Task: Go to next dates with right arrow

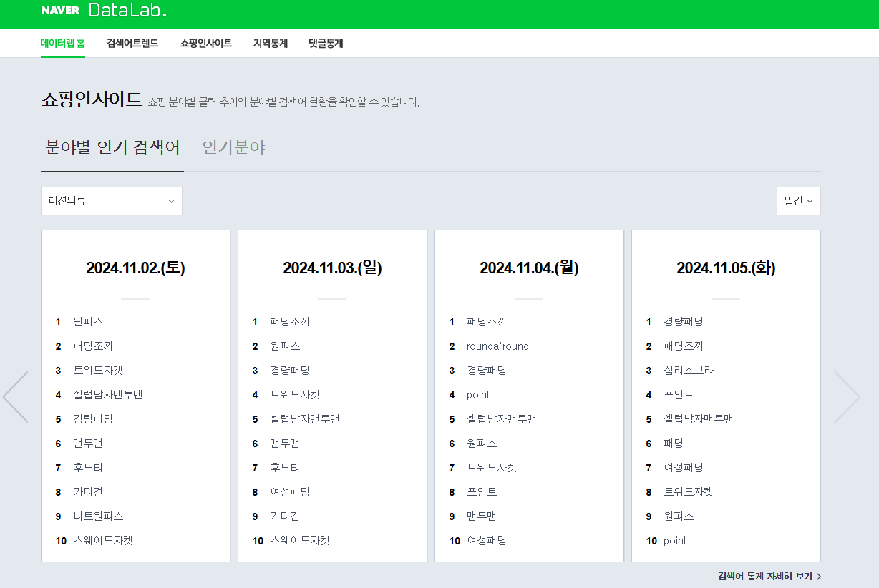Action: click(846, 396)
